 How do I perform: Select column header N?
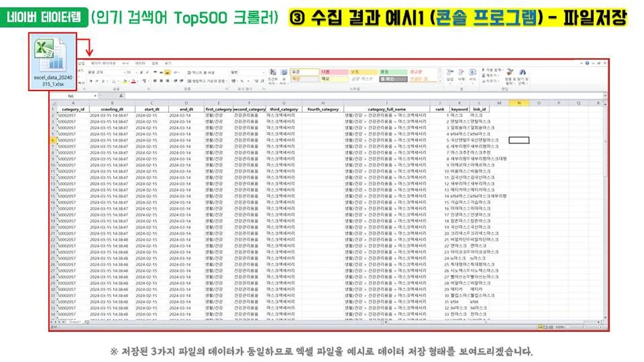(519, 103)
